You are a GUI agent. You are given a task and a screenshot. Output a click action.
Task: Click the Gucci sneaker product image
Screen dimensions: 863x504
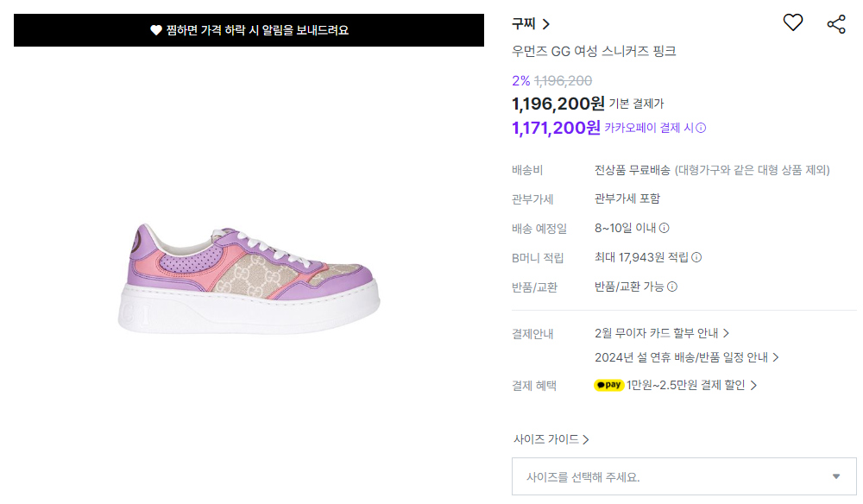pos(249,278)
